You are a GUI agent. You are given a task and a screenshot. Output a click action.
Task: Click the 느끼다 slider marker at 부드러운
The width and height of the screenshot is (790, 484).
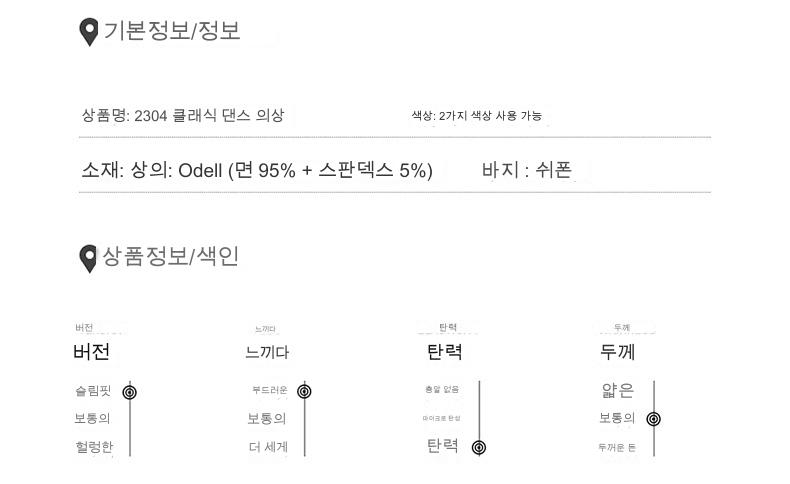(304, 391)
